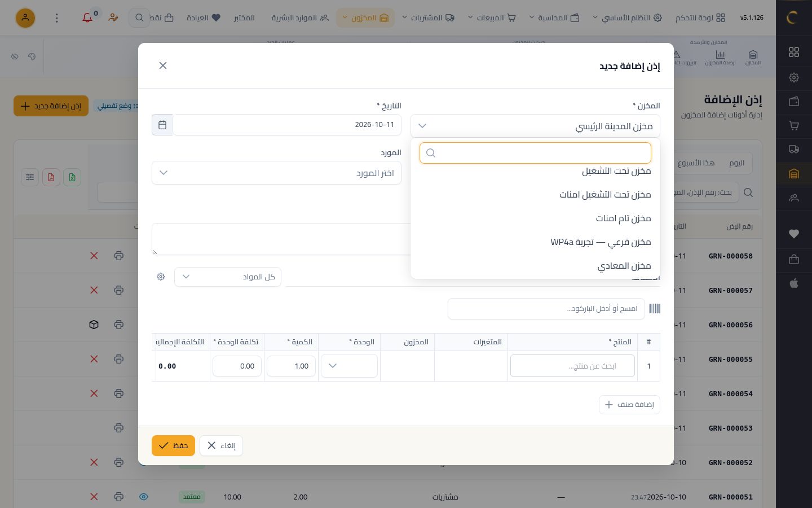The image size is (812, 508).
Task: Open the unit dropdown in row 1
Action: tap(349, 366)
